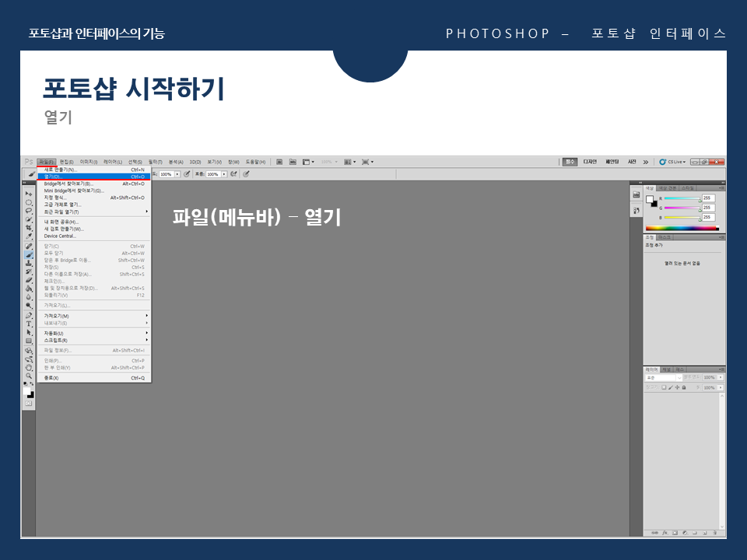Select the Eraser tool
Viewport: 747px width, 560px height.
click(29, 281)
